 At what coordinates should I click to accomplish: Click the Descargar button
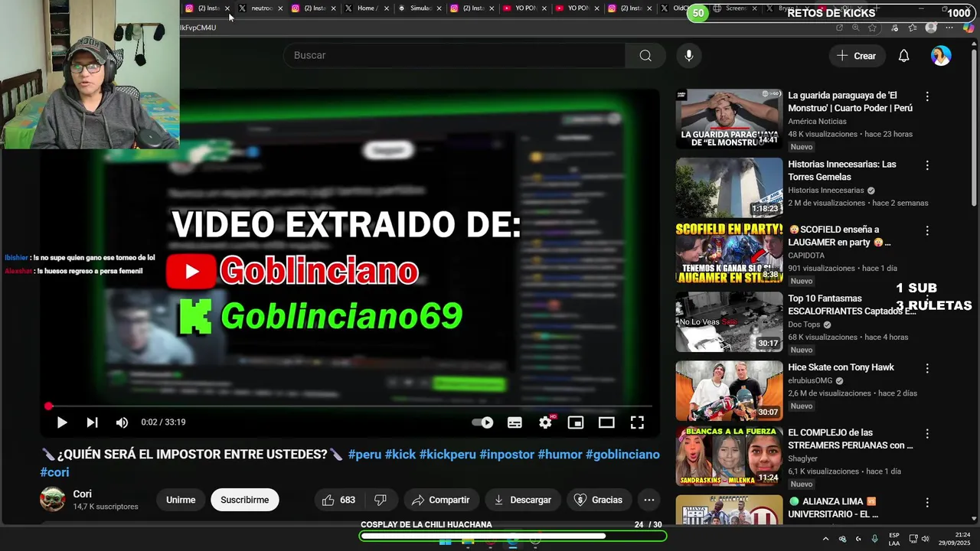[x=523, y=500]
